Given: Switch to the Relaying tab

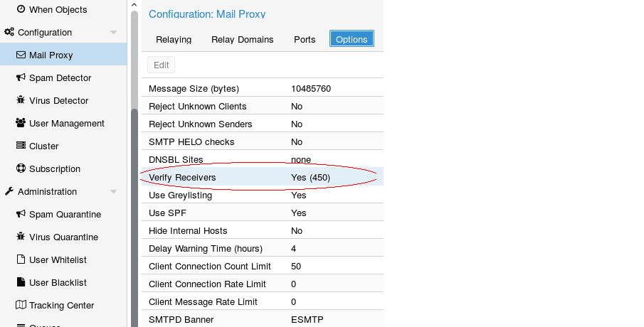Looking at the screenshot, I should (174, 39).
